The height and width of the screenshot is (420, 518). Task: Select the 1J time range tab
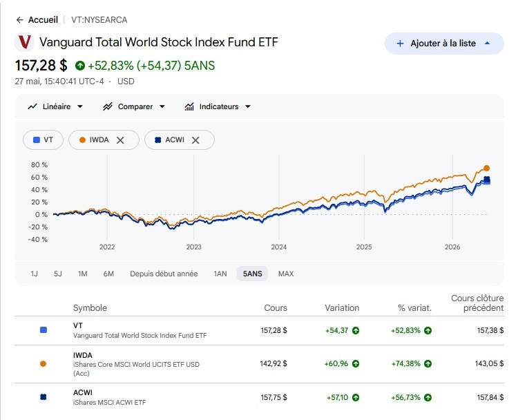click(34, 274)
